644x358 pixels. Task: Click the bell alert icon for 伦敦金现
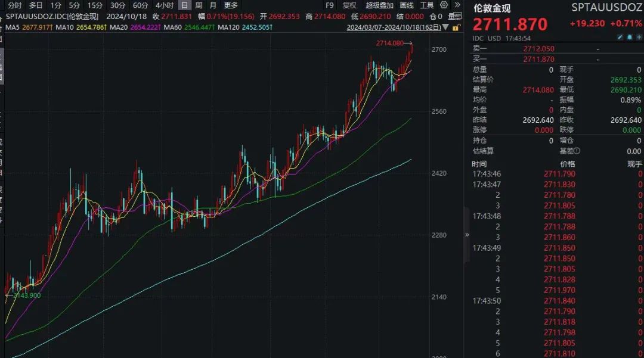point(629,38)
